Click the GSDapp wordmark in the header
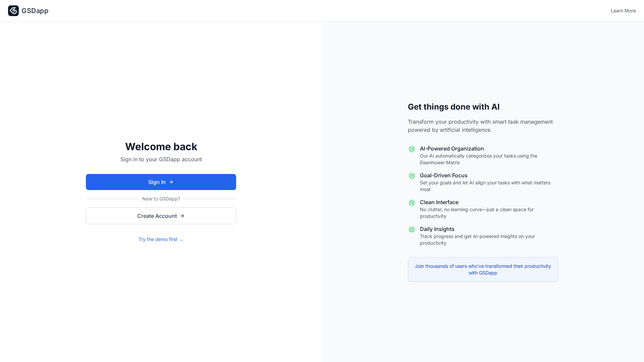This screenshot has height=362, width=644. coord(35,10)
